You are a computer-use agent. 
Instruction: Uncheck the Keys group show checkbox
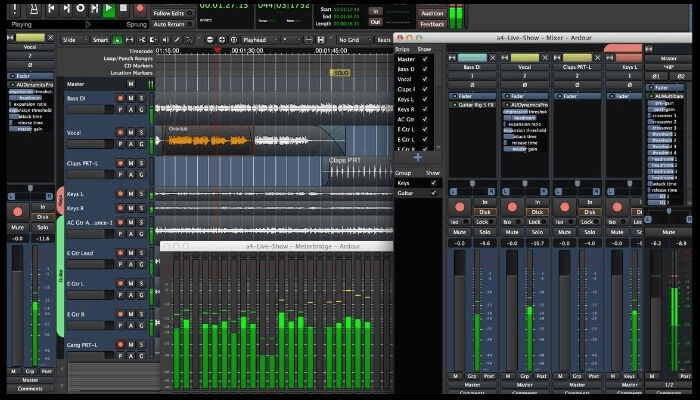[x=433, y=183]
